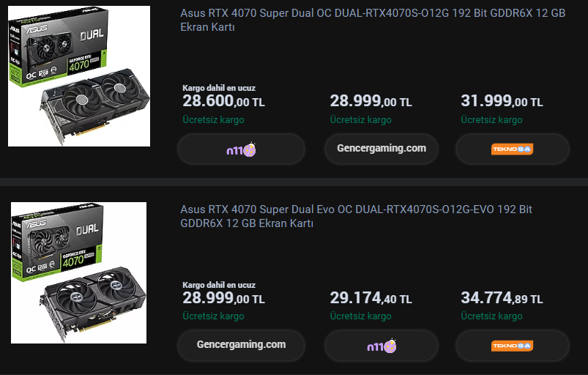Open Teknosa logo under the 34.774,89 TL price

pos(512,346)
